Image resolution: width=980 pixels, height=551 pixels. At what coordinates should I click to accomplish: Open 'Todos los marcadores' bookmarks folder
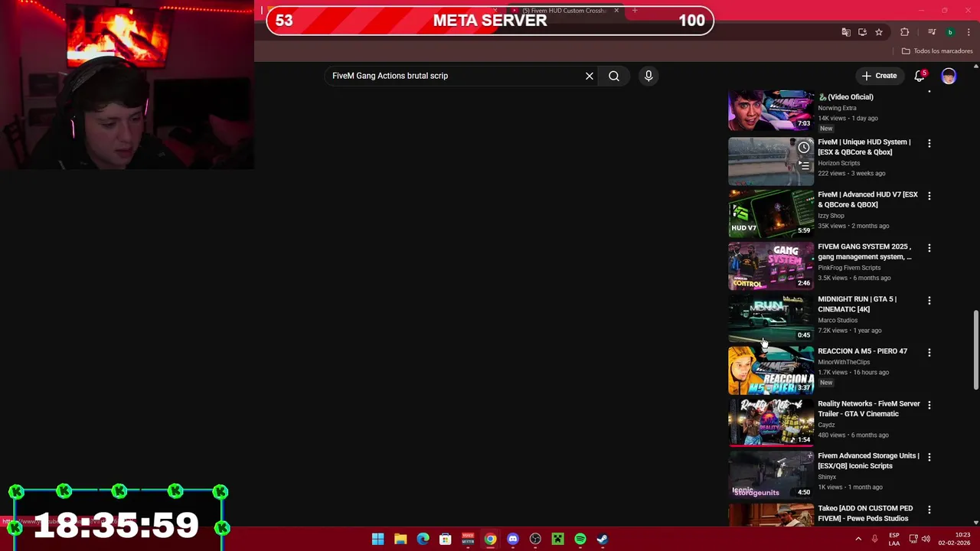tap(937, 51)
